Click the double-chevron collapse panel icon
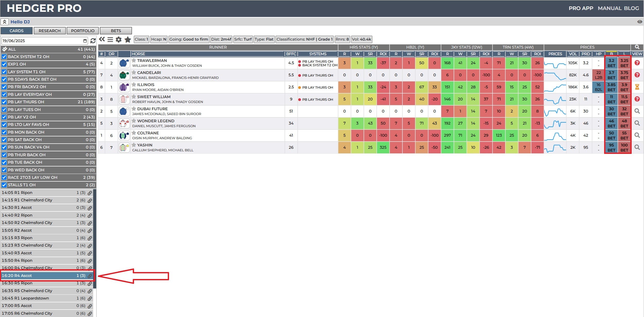644x317 pixels. click(102, 39)
